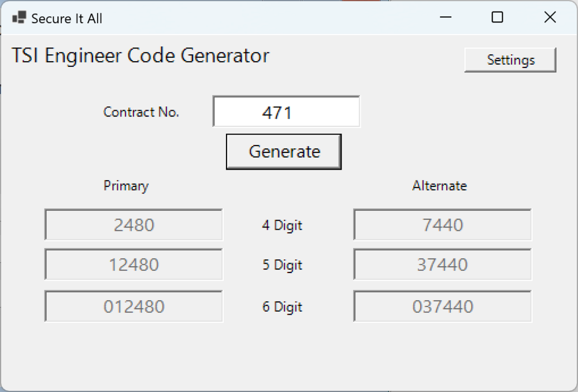578x392 pixels.
Task: Click the code 037440 in Alternate column
Action: click(442, 307)
